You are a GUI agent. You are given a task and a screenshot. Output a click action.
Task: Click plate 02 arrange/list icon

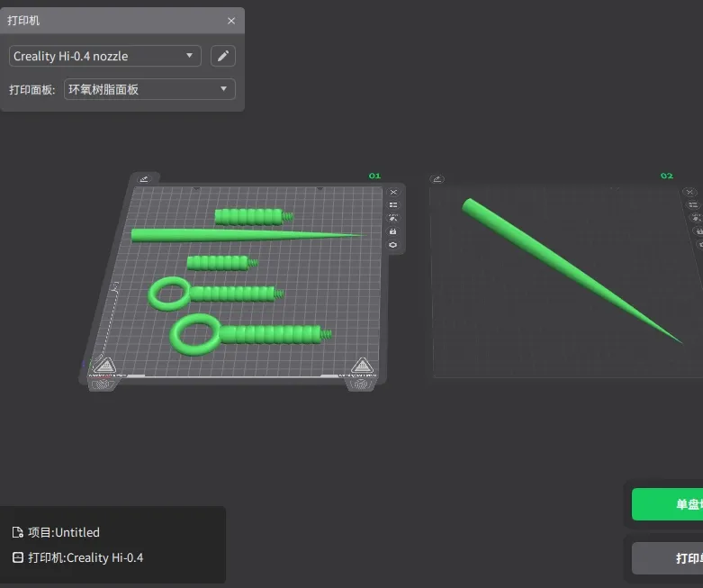pyautogui.click(x=690, y=205)
